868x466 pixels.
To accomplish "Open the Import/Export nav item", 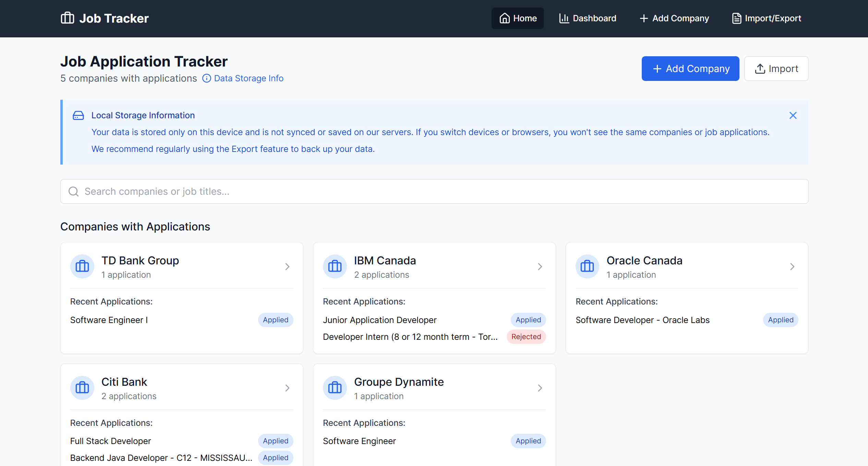I will (767, 18).
